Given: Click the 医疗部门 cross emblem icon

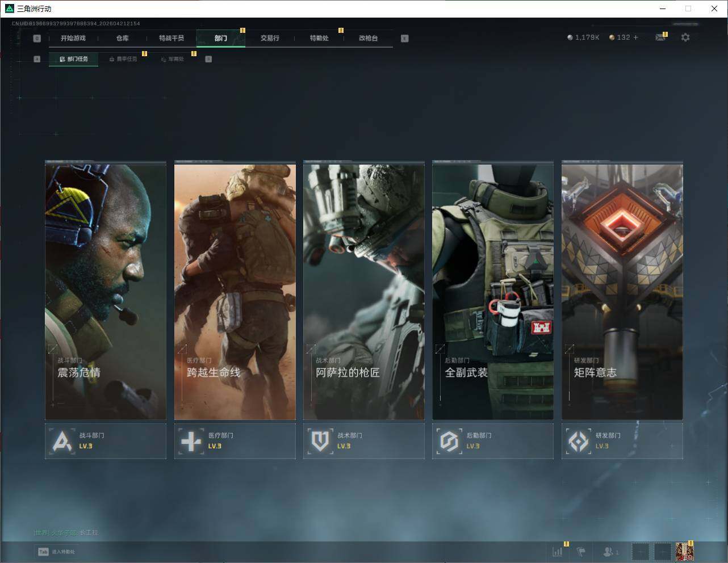Looking at the screenshot, I should 191,441.
